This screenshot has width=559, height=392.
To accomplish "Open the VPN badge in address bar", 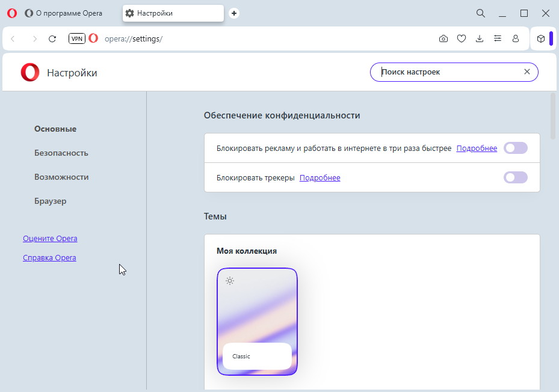I will (x=77, y=38).
